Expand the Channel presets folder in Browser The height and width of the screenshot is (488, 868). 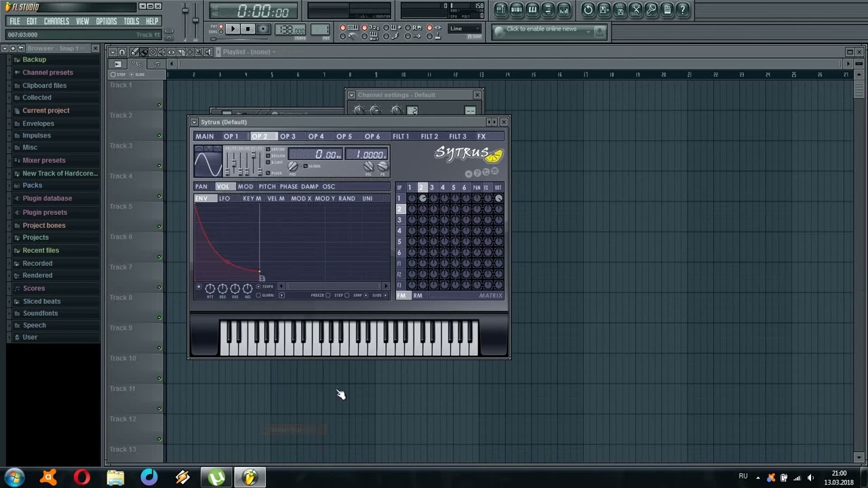(47, 73)
